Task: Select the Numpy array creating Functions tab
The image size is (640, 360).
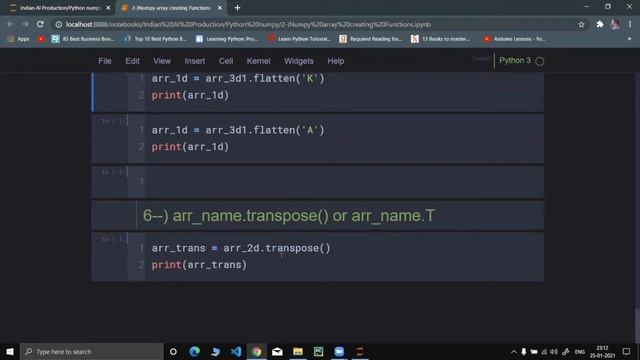Action: click(171, 8)
